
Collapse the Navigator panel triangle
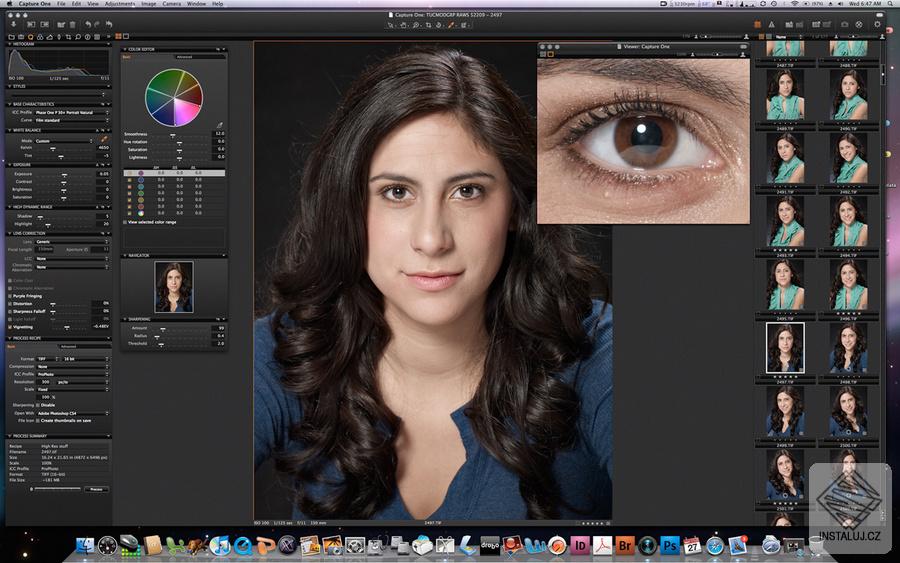[125, 255]
